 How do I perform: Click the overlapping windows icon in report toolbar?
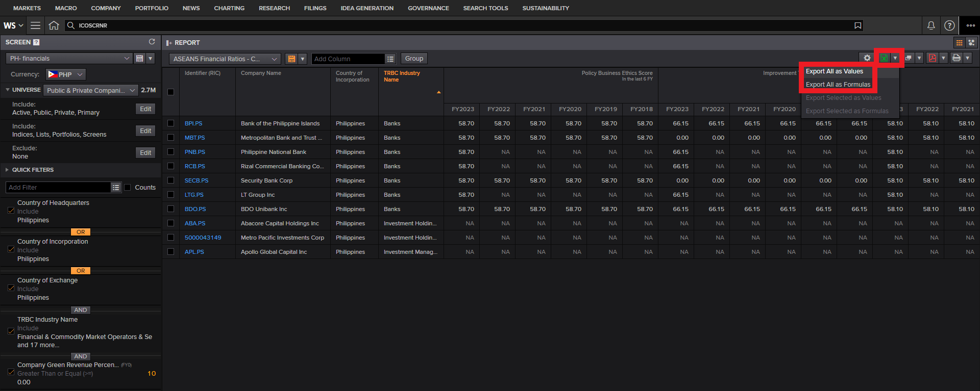coord(909,58)
